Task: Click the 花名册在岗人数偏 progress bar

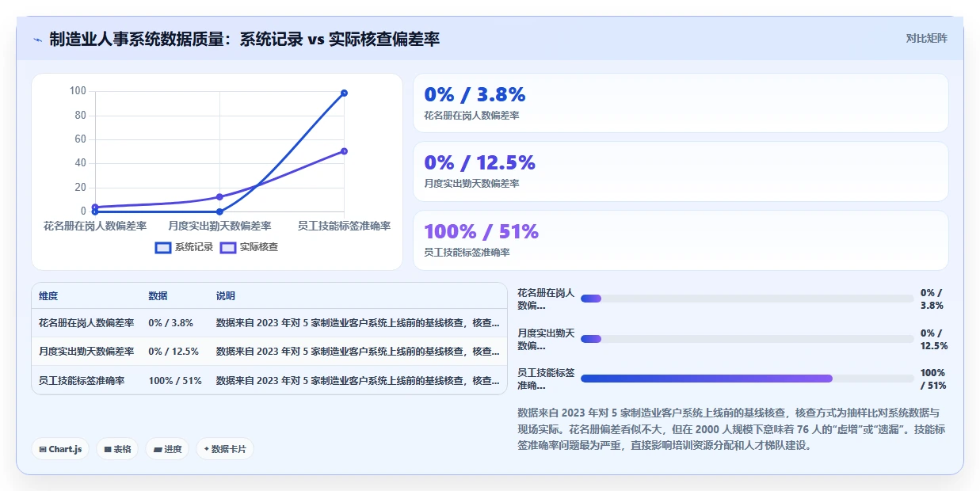Action: point(747,299)
